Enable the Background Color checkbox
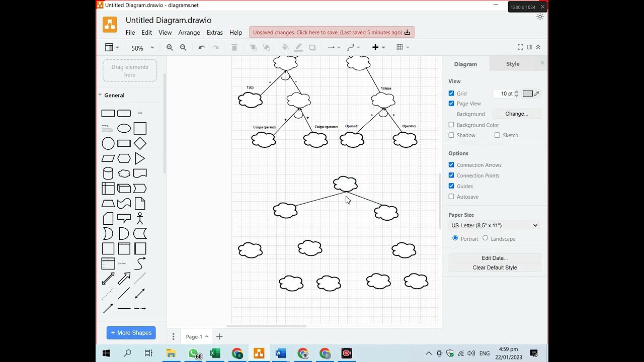 click(451, 125)
